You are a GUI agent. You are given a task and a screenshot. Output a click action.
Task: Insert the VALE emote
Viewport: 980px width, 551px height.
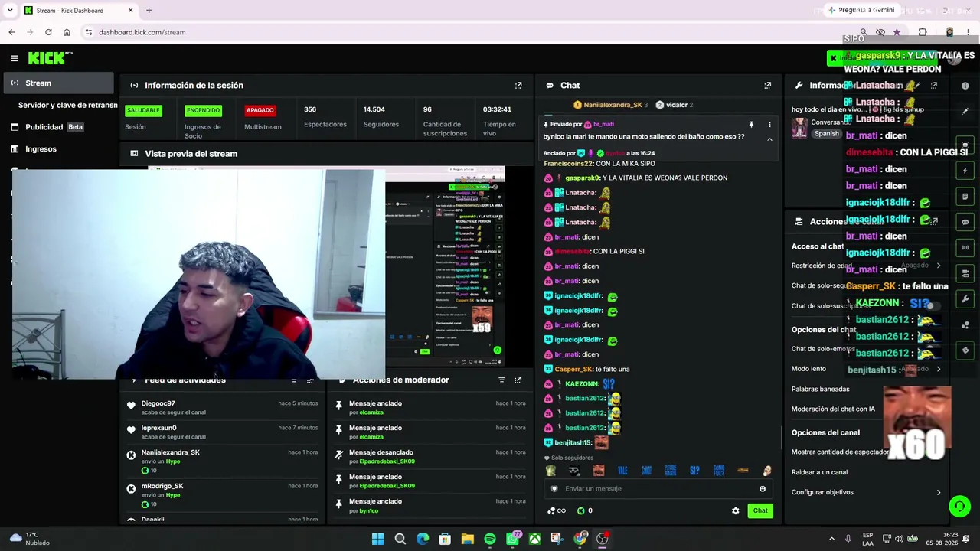622,471
